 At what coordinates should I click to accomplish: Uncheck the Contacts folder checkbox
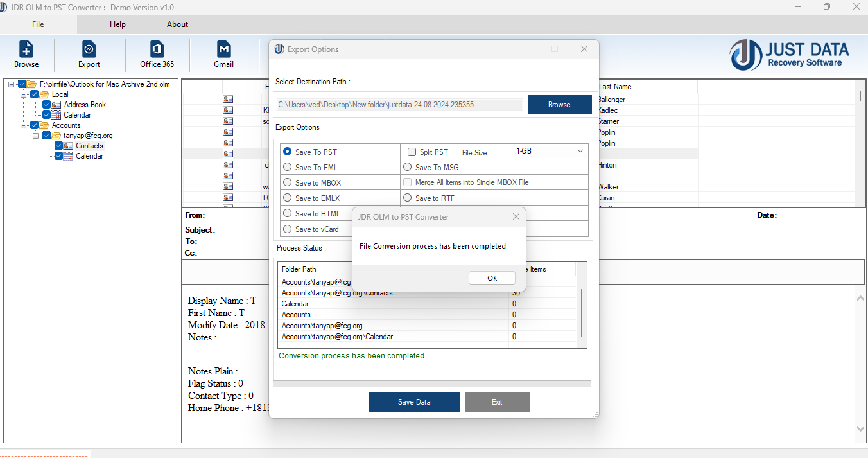point(58,146)
